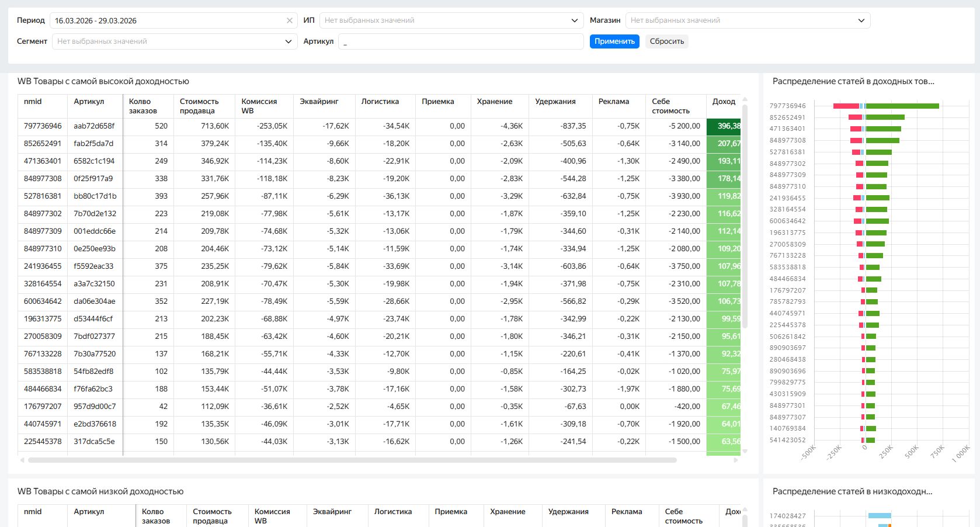Viewport: 980px width, 527px height.
Task: Focus the Артикул text input field
Action: (460, 41)
